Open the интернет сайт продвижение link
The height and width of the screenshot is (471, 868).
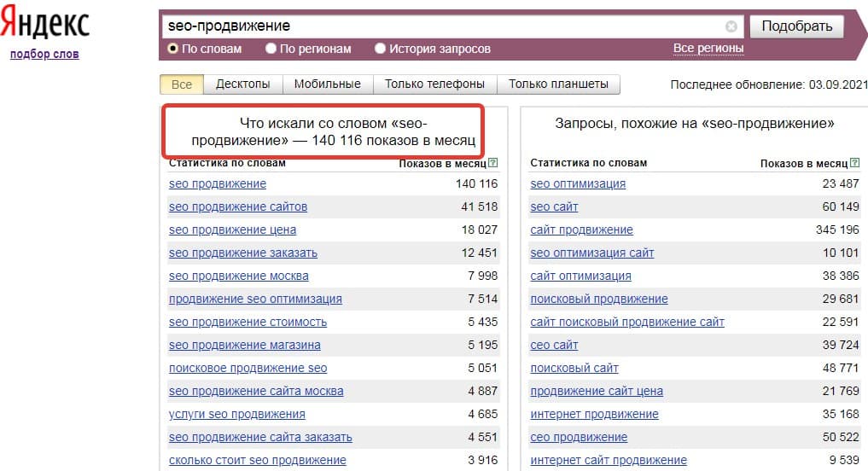click(609, 461)
